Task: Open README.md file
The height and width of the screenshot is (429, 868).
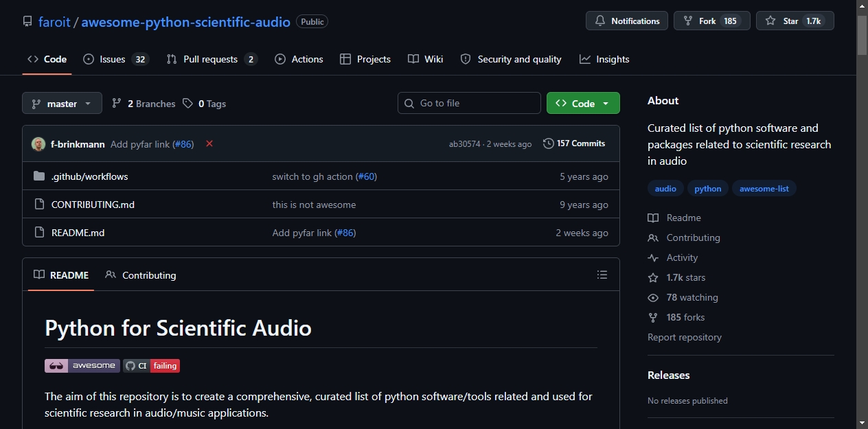Action: click(78, 233)
